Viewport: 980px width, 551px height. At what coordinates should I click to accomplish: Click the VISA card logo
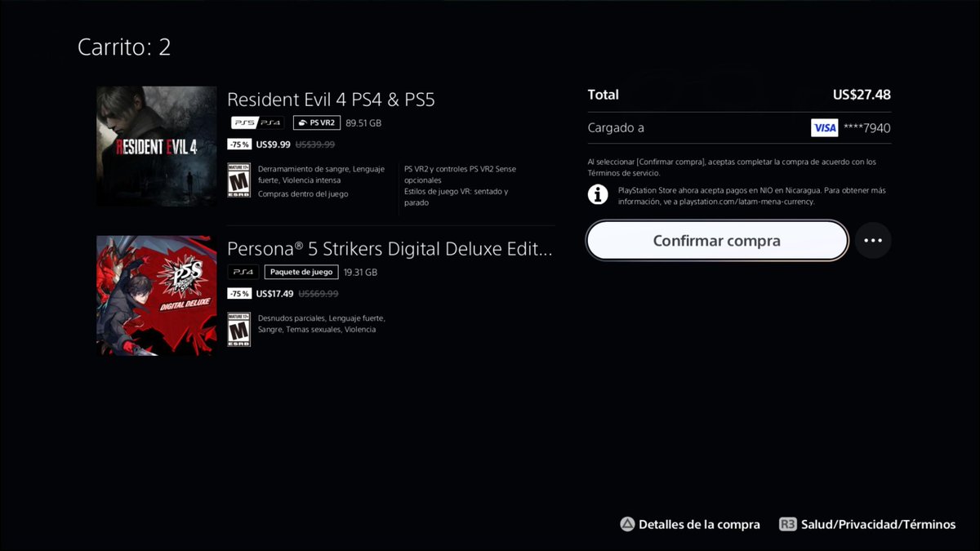pyautogui.click(x=825, y=128)
